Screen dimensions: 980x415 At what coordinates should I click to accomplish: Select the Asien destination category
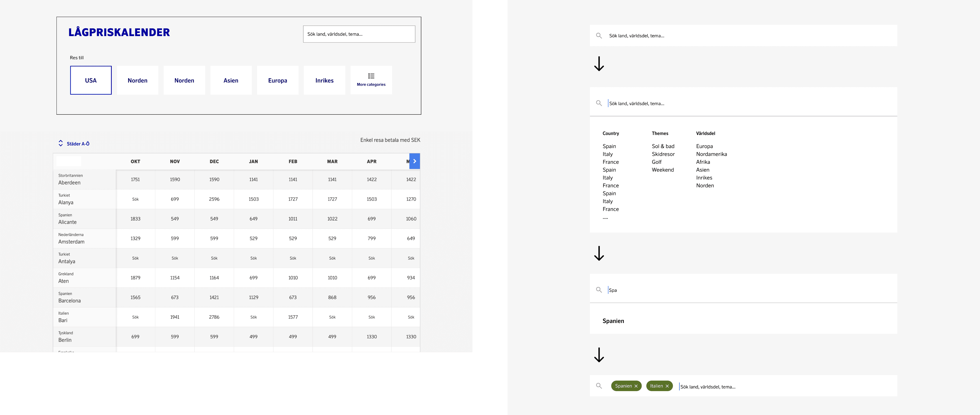pyautogui.click(x=231, y=80)
